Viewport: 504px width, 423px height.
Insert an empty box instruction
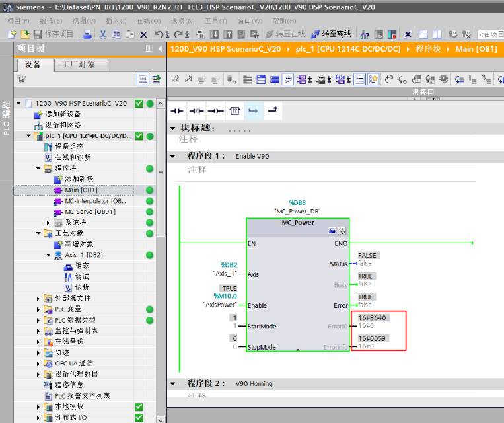click(x=234, y=111)
